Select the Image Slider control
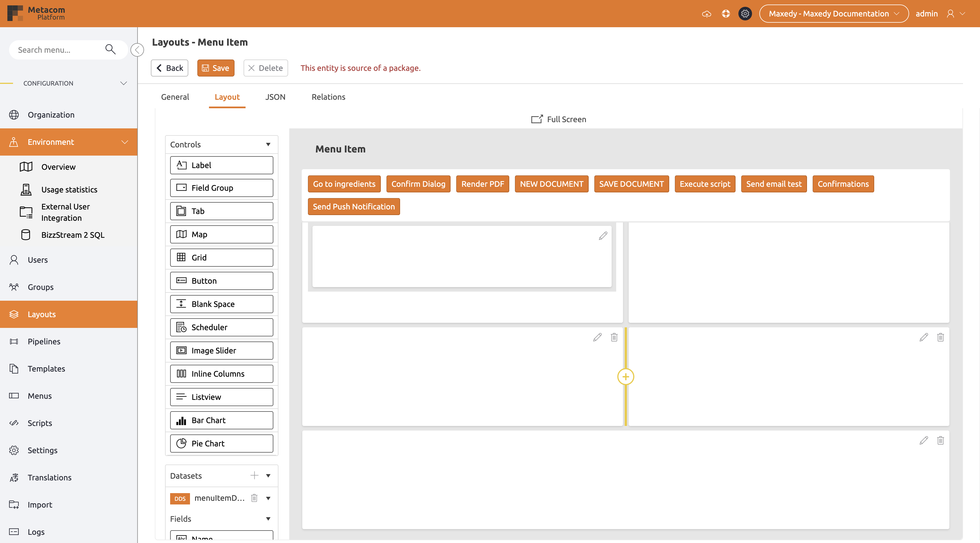The image size is (980, 543). pos(221,350)
